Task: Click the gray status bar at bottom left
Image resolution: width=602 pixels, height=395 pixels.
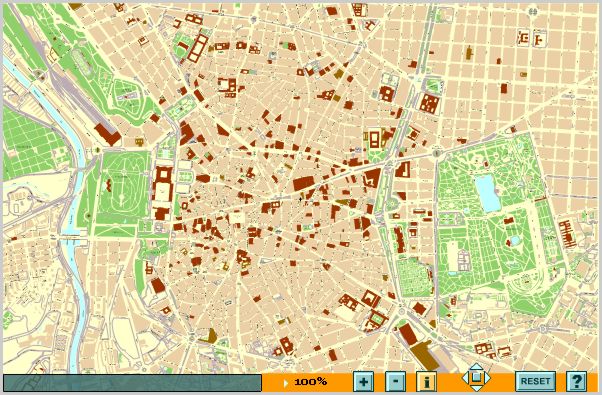Action: (x=132, y=383)
